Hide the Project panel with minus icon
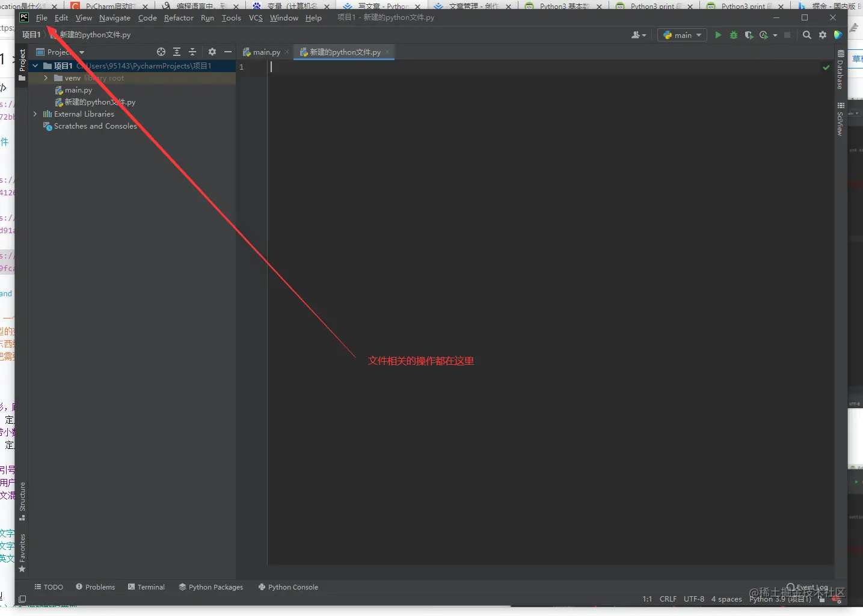 pyautogui.click(x=228, y=52)
